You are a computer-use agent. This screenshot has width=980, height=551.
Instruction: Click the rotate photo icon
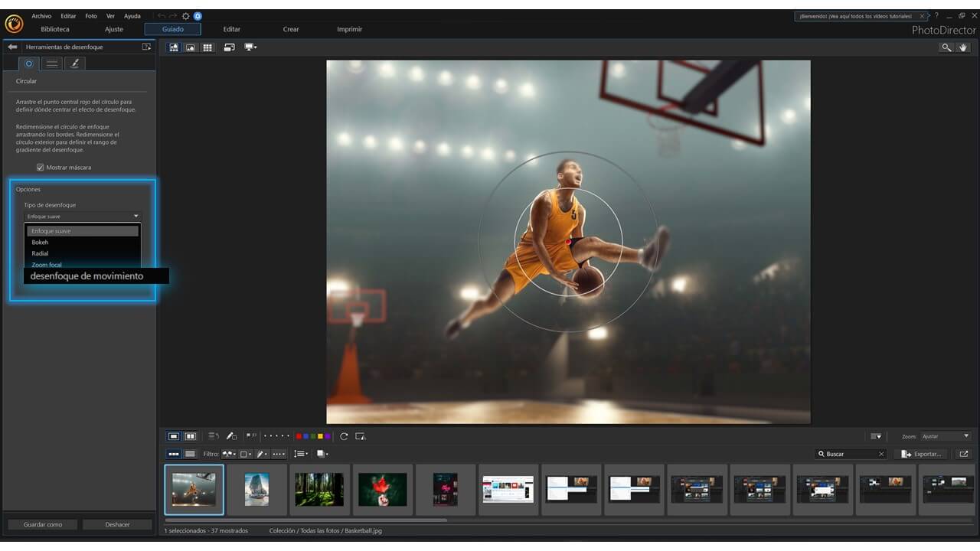(344, 436)
